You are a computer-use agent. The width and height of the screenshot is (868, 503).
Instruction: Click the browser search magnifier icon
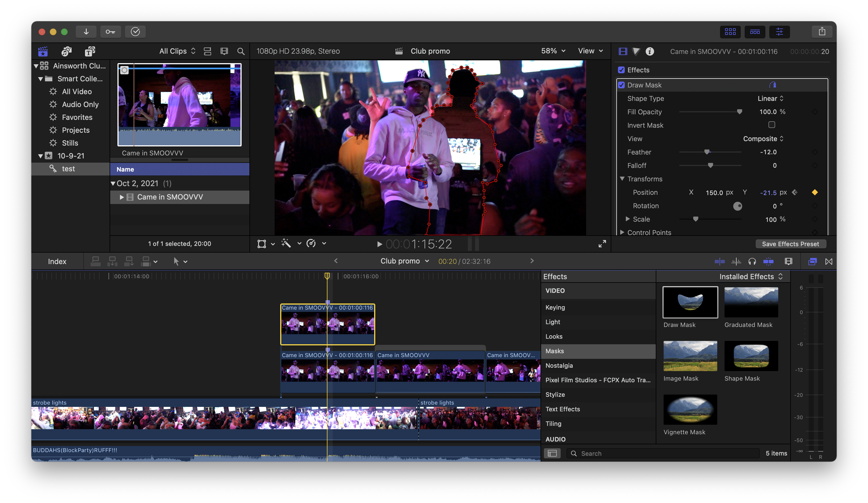pyautogui.click(x=241, y=51)
